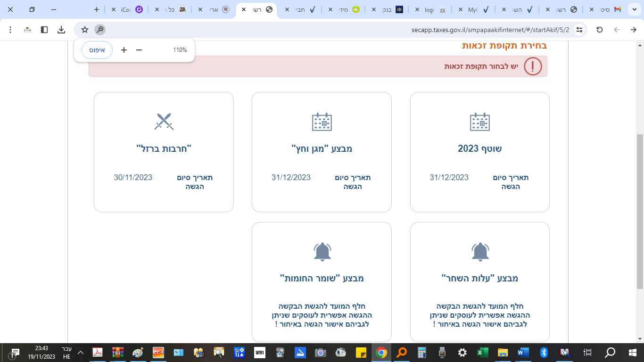Screen dimensions: 644x362
Task: Close the iCount tab
Action: tap(113, 9)
